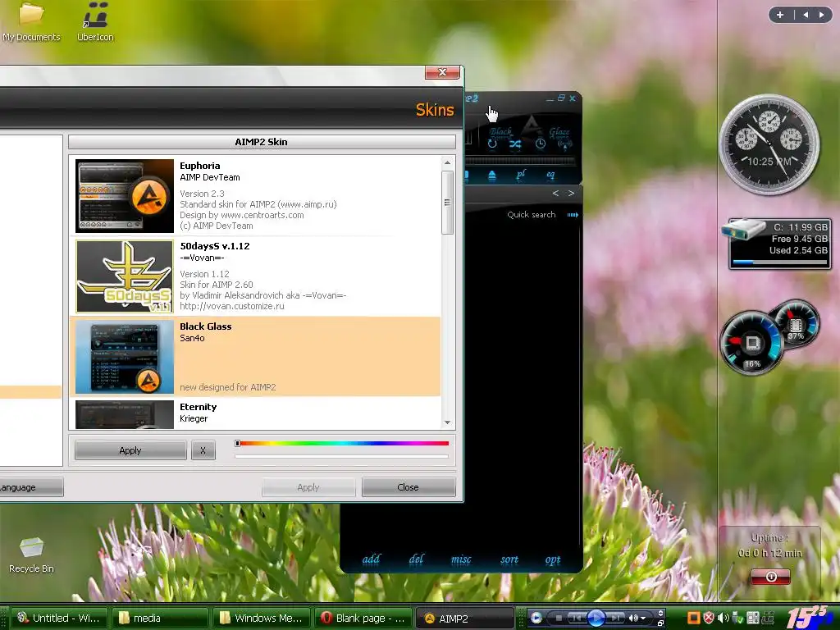
Task: Open internet radio icon in AIMP2 player
Action: [564, 144]
